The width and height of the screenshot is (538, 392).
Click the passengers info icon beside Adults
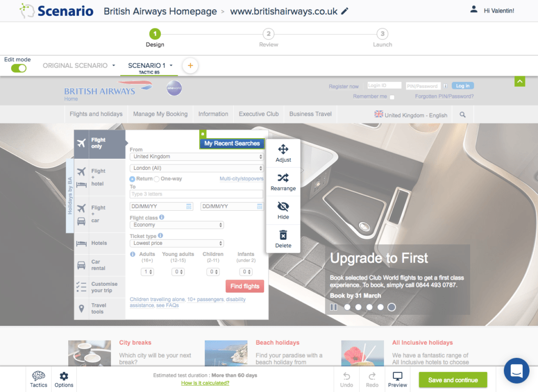tap(132, 254)
